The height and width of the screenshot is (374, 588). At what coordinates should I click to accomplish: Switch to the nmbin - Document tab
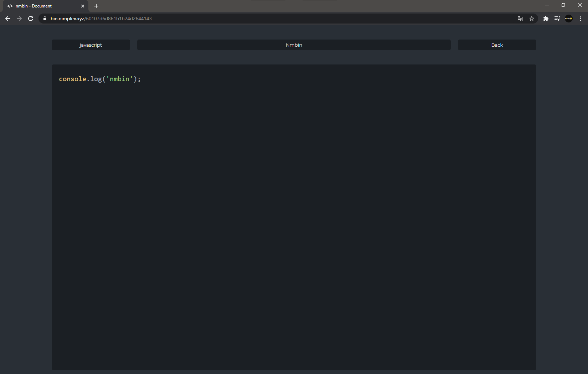pos(43,6)
